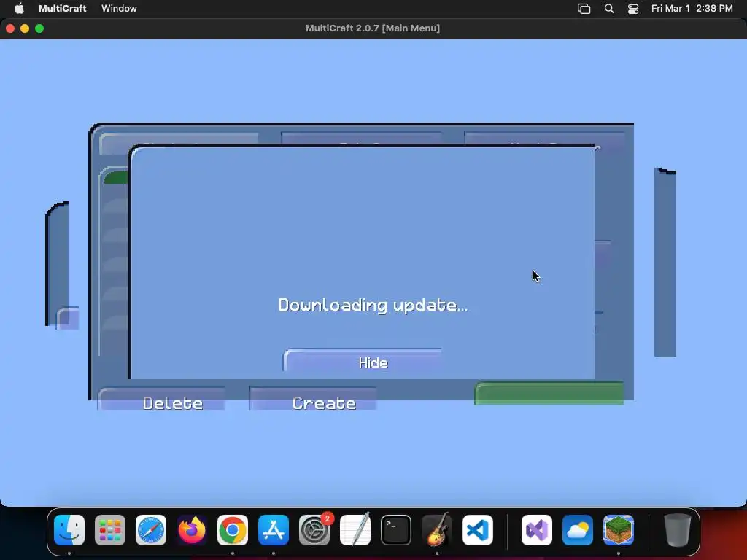Image resolution: width=747 pixels, height=560 pixels.
Task: Switch to MultiCraft grass block dock icon
Action: tap(619, 530)
